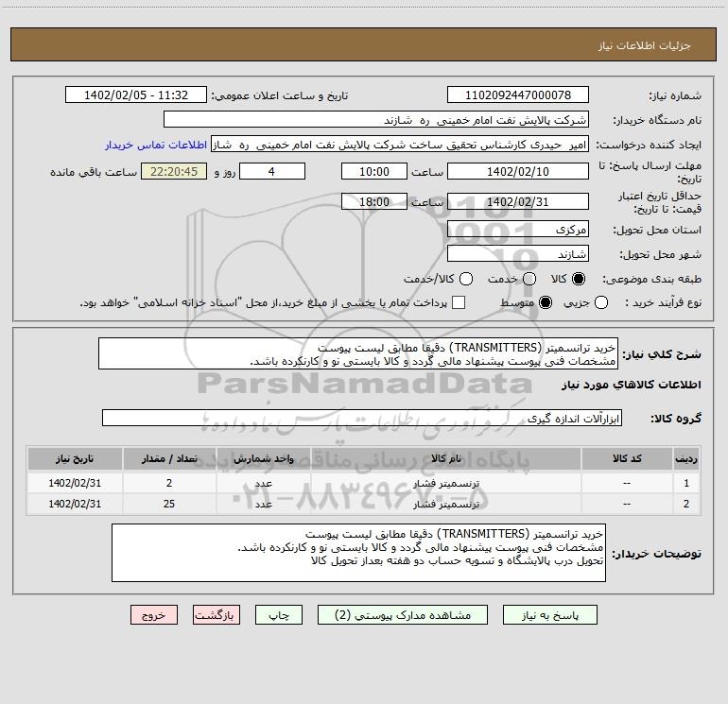Viewport: 728px width, 704px height.
Task: Select the کالا radio button
Action: click(x=579, y=279)
